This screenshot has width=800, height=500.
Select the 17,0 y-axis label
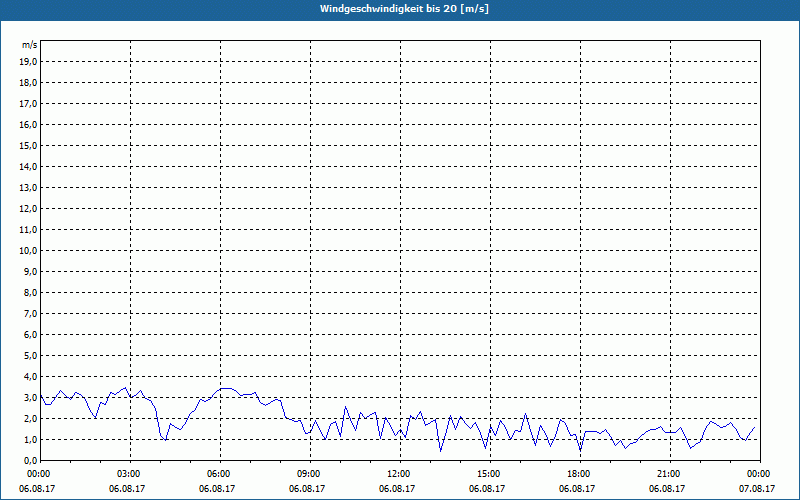tap(28, 104)
